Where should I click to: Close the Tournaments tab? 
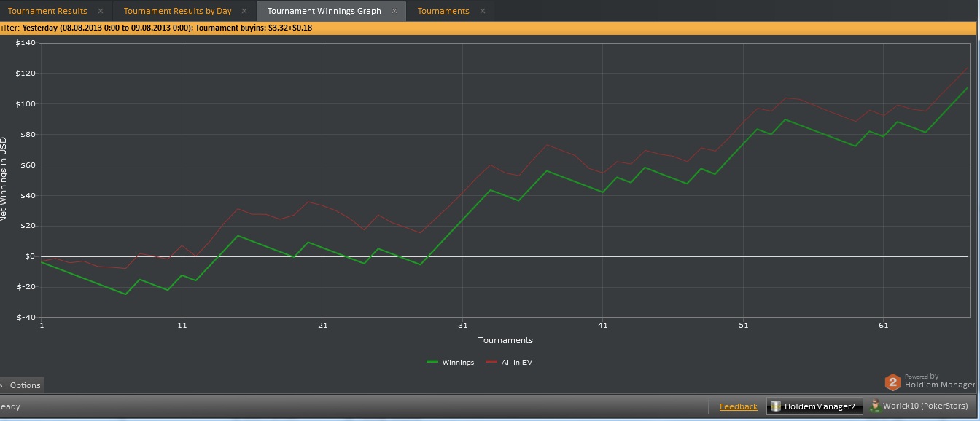(x=483, y=11)
